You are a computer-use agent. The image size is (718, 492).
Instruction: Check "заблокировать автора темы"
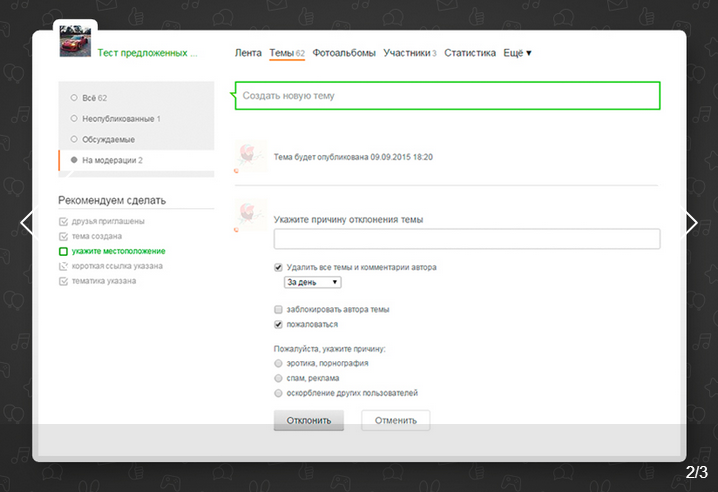(x=278, y=310)
